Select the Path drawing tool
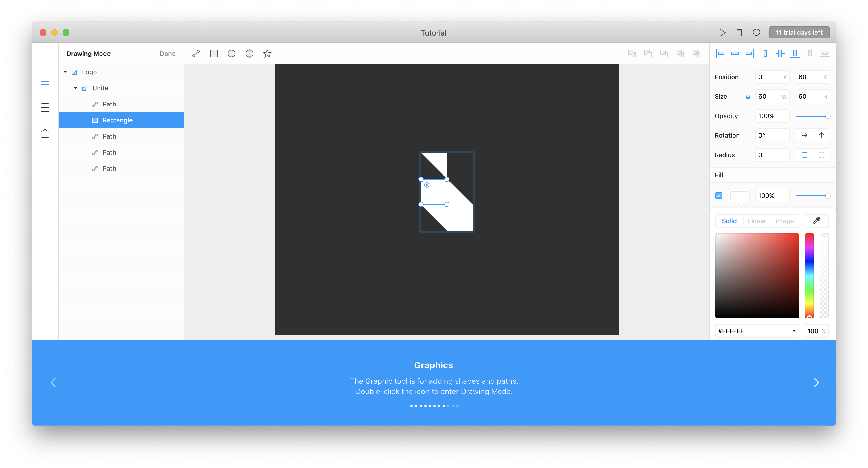This screenshot has width=868, height=468. tap(196, 54)
